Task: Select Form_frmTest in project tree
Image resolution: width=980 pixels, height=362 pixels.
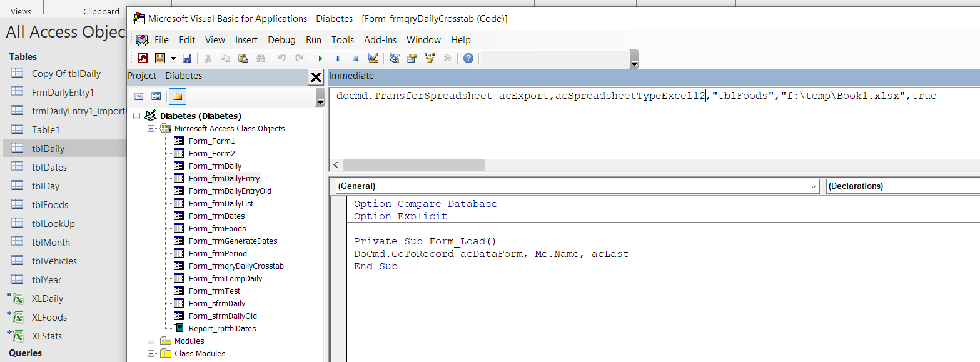Action: pyautogui.click(x=215, y=291)
